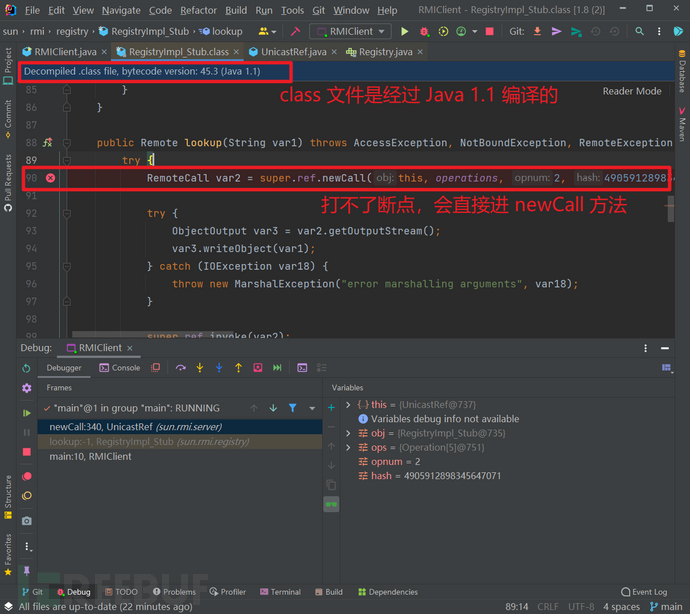Collapse fold marker at line 88

tap(67, 143)
